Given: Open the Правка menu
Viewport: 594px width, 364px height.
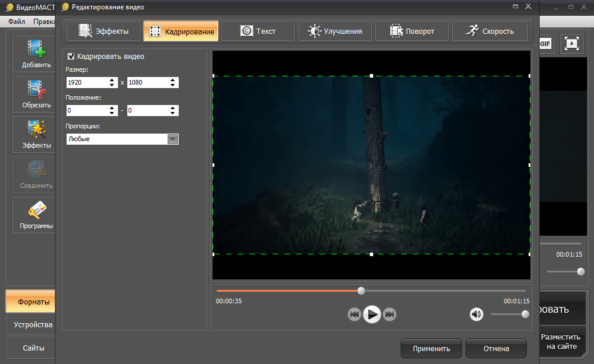Looking at the screenshot, I should (x=44, y=22).
